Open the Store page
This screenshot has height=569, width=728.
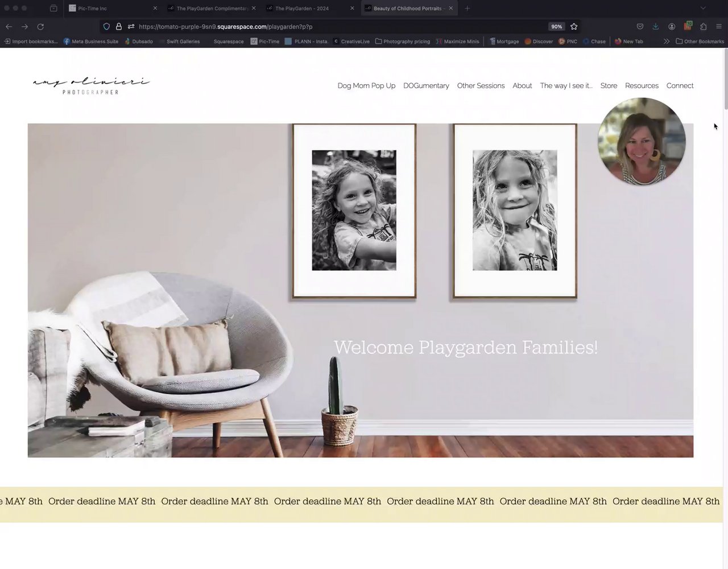pos(609,85)
